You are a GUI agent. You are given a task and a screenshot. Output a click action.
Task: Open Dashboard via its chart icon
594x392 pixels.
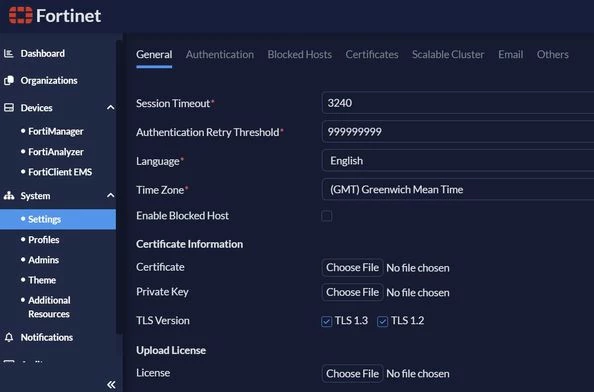[9, 53]
